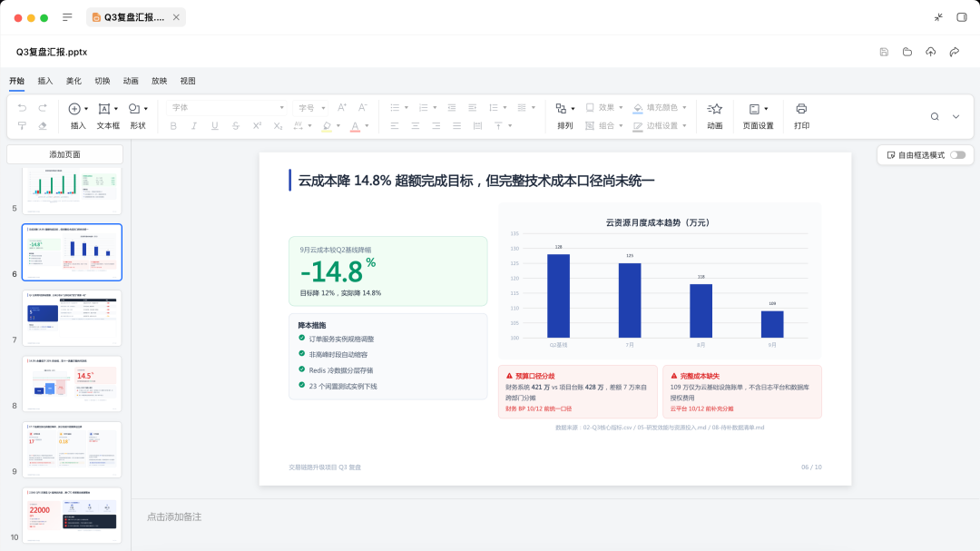Click the highlight color marker swatch
This screenshot has height=551, width=980.
coord(327,125)
